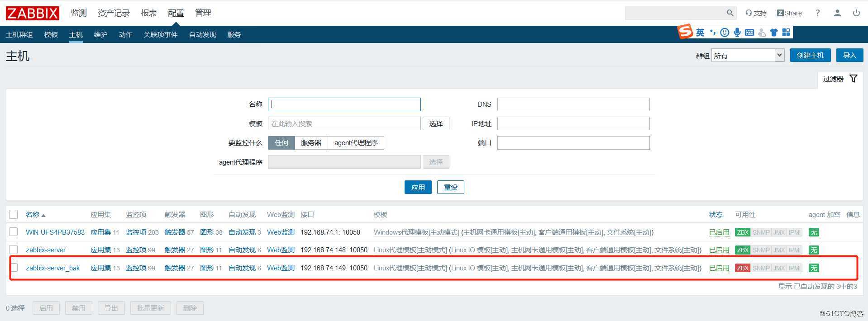Open the WIN-UFS4PB37583 host link
868x321 pixels.
click(x=55, y=232)
